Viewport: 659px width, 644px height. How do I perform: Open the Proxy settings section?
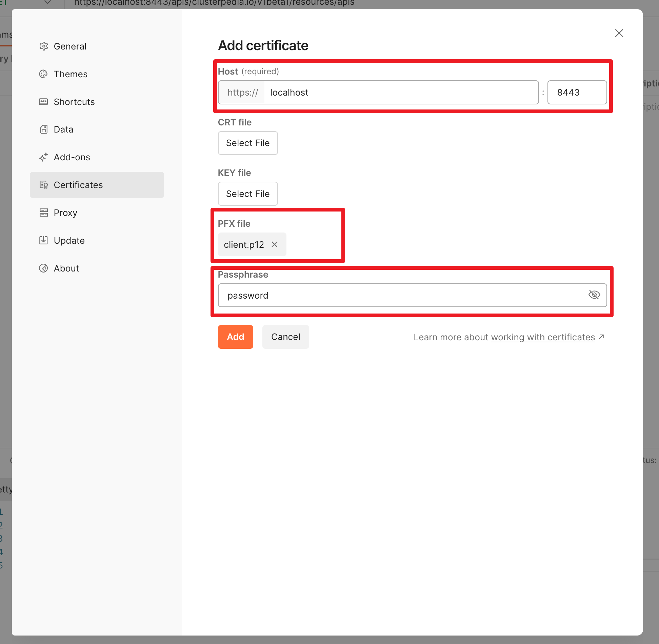[x=65, y=213]
